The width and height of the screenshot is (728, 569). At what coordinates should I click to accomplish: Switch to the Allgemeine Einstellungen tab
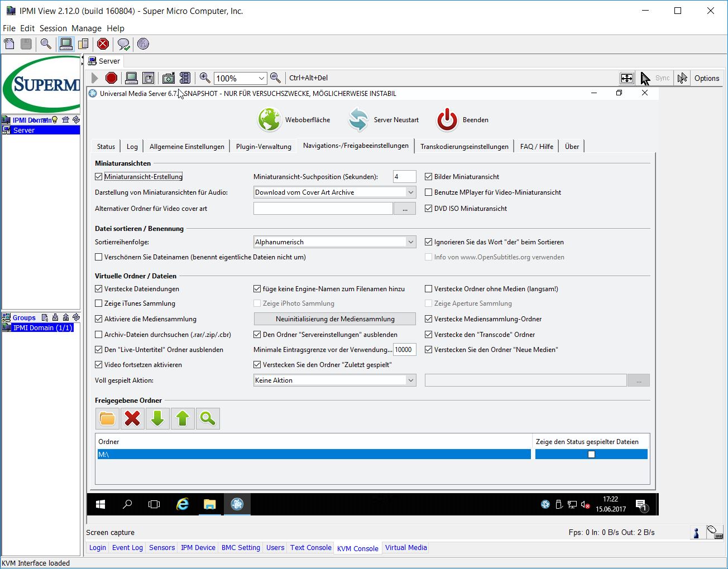point(187,147)
